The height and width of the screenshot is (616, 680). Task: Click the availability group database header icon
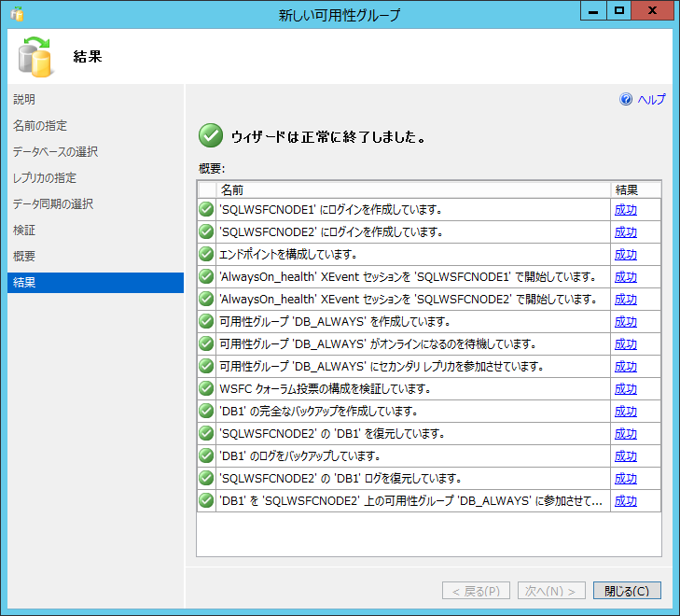(35, 57)
